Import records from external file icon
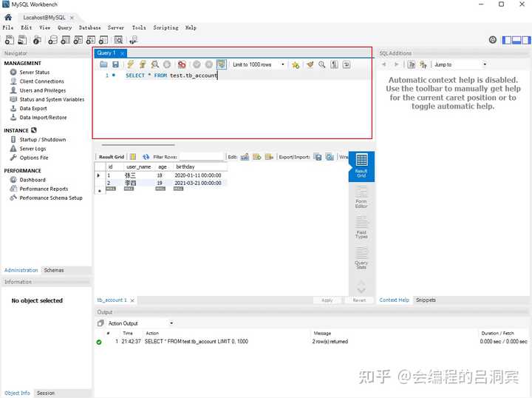 330,157
